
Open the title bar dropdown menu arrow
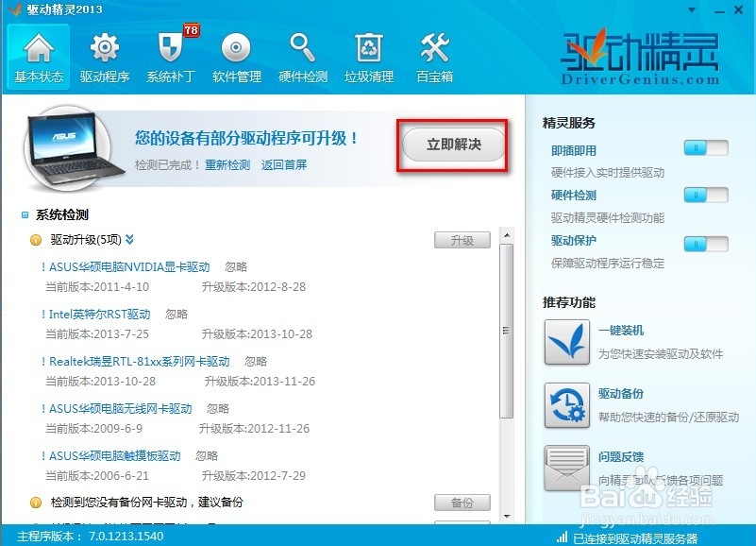coord(692,9)
